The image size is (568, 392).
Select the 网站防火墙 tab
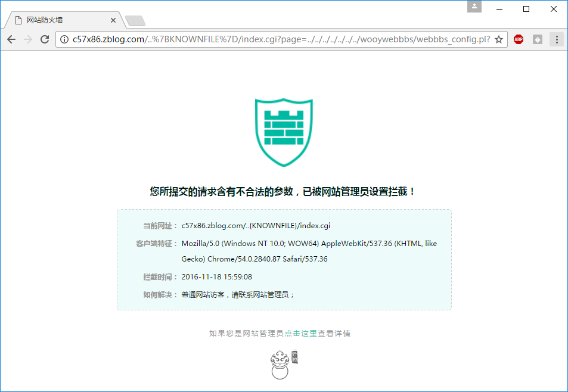click(x=60, y=20)
